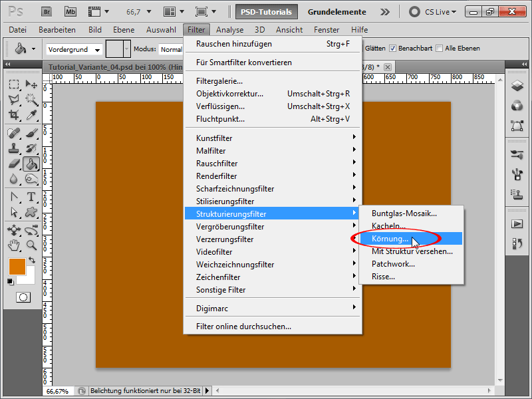
Task: Select the Zoom tool
Action: 31,245
